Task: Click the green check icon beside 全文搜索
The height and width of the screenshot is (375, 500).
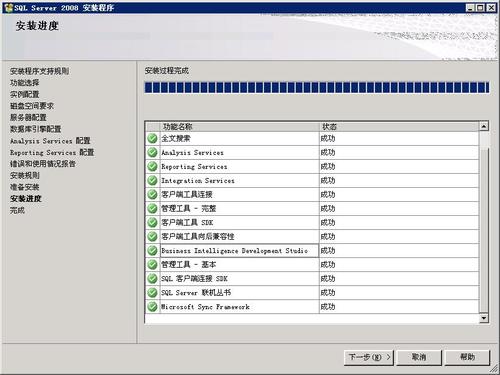Action: point(152,138)
